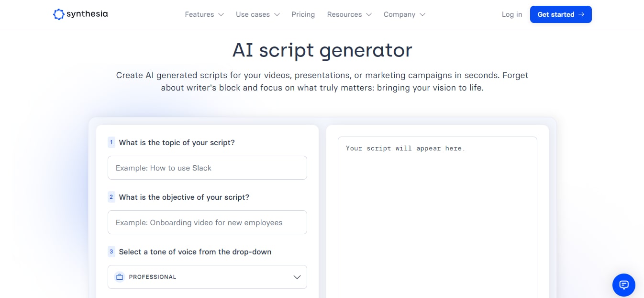The height and width of the screenshot is (298, 644).
Task: Expand the Resources menu chevron
Action: (369, 14)
